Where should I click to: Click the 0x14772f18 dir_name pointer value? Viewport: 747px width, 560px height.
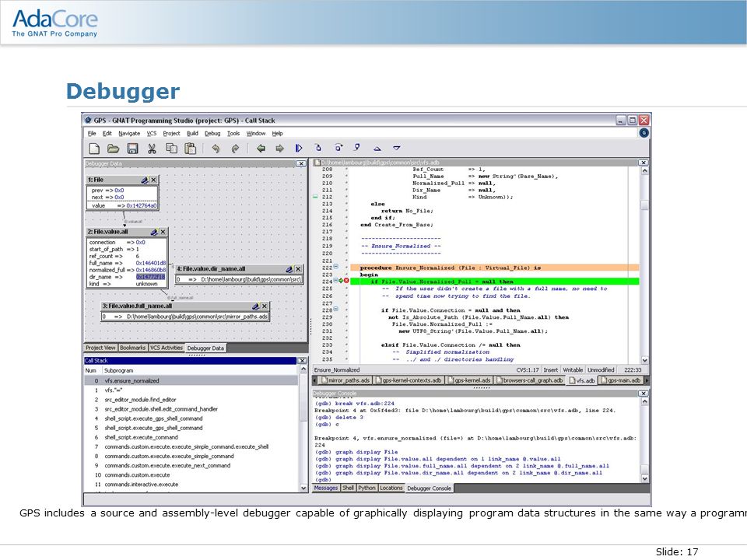(x=150, y=277)
